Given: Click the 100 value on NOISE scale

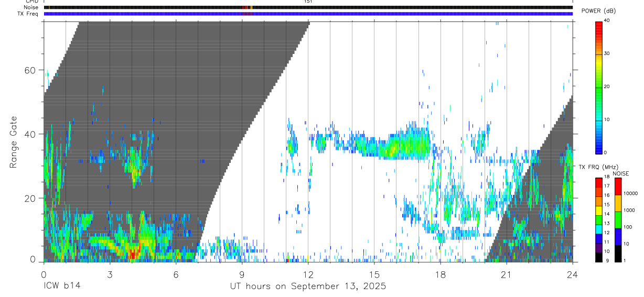Looking at the screenshot, I should tap(628, 227).
